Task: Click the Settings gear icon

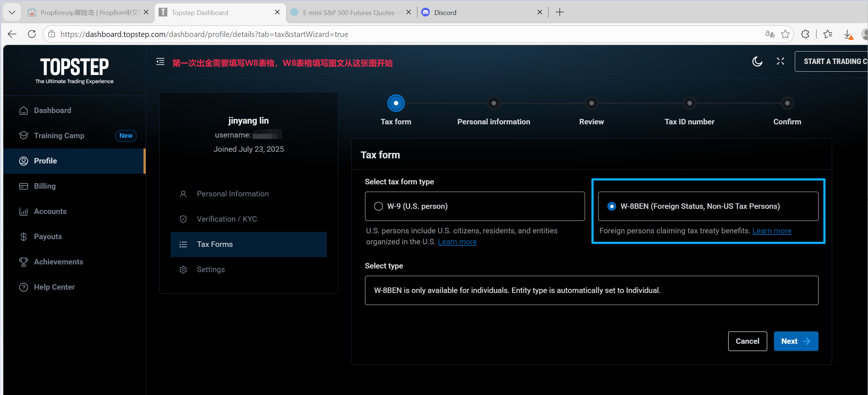Action: pyautogui.click(x=183, y=270)
